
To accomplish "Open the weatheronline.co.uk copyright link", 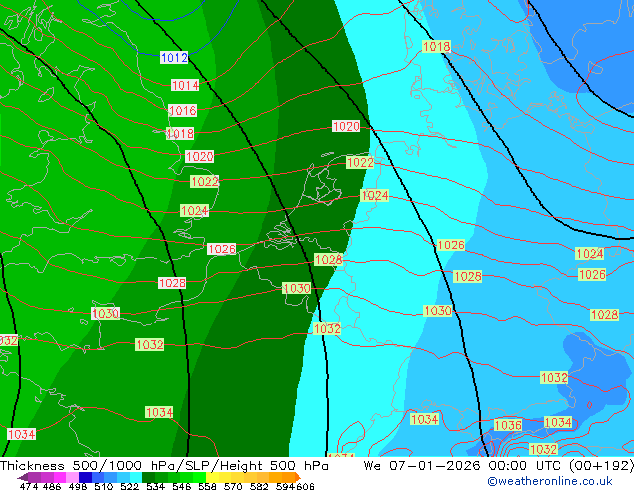I will [550, 481].
